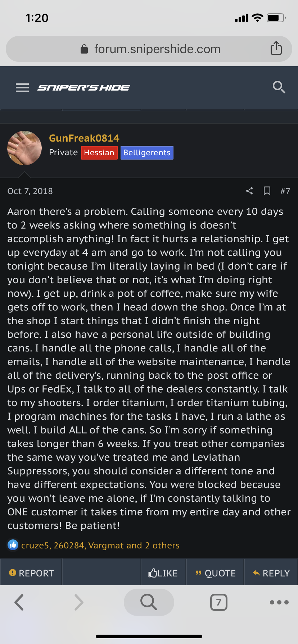The height and width of the screenshot is (644, 298).
Task: Share post #7 using the share icon
Action: click(249, 191)
